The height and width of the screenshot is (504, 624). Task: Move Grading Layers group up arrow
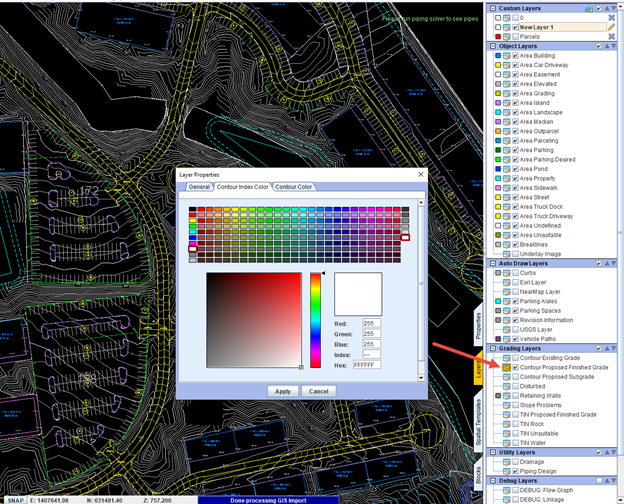click(607, 348)
